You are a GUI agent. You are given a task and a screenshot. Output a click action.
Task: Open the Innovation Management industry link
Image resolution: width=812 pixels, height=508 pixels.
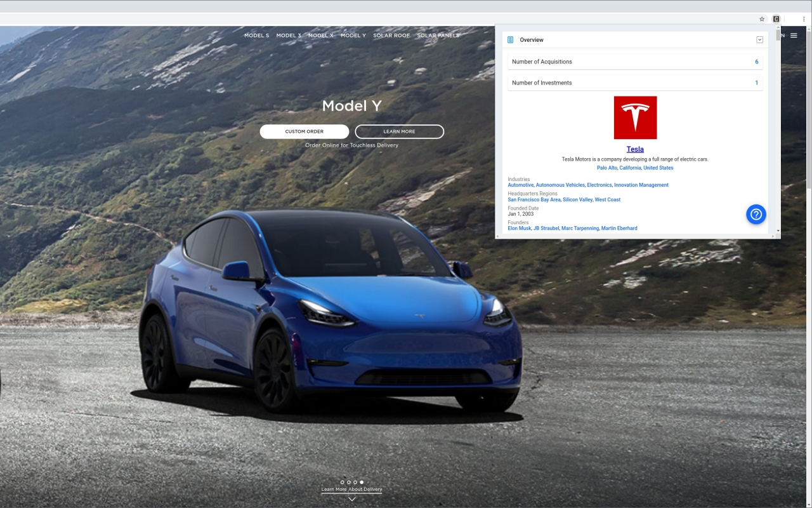pyautogui.click(x=641, y=185)
